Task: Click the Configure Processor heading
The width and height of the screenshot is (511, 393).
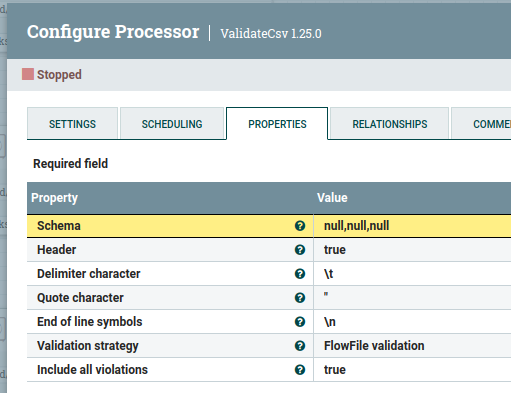Action: [113, 32]
